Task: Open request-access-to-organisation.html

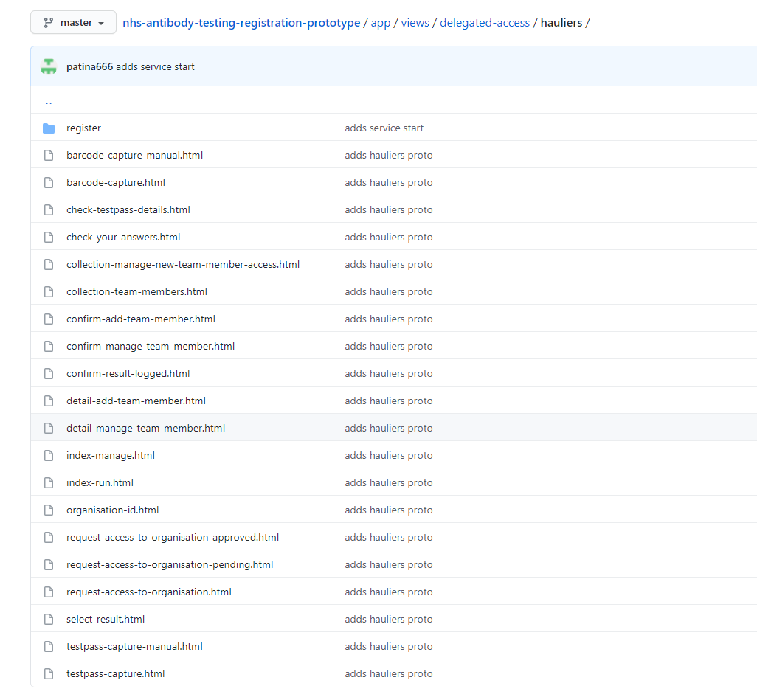Action: click(x=149, y=592)
